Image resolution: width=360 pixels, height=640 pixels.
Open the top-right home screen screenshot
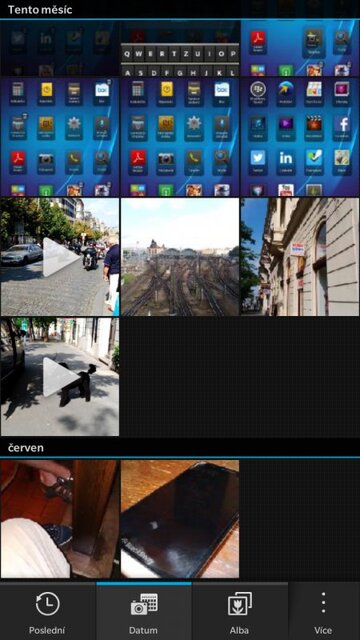300,48
